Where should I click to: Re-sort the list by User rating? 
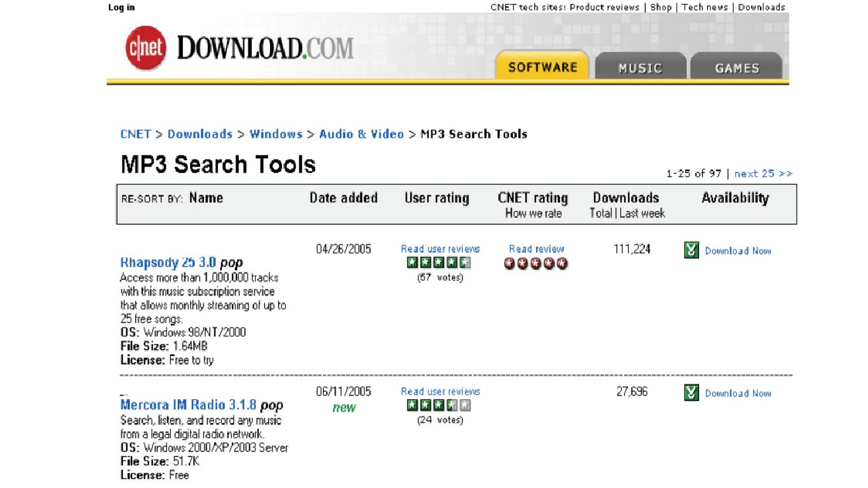click(437, 198)
